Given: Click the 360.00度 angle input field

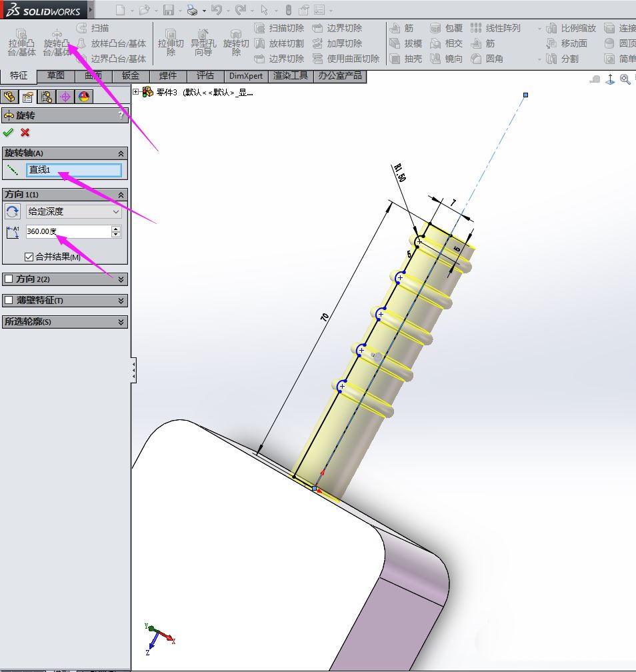Looking at the screenshot, I should coord(67,231).
